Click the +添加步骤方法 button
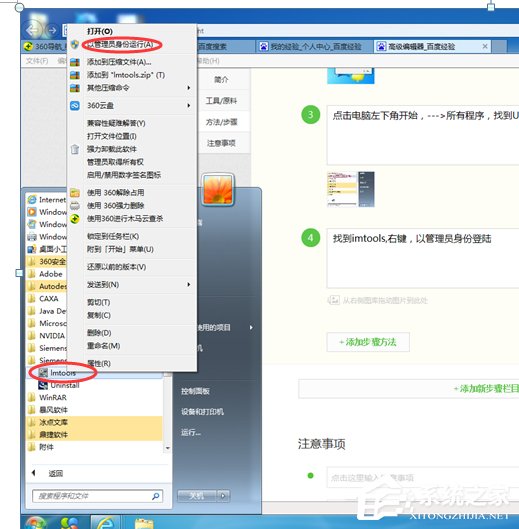The width and height of the screenshot is (519, 529). click(368, 342)
